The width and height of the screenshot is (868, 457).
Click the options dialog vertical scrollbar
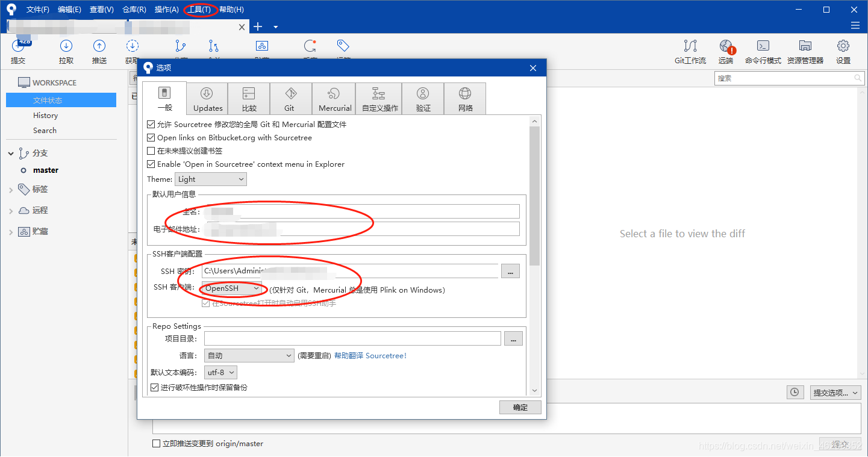[535, 196]
